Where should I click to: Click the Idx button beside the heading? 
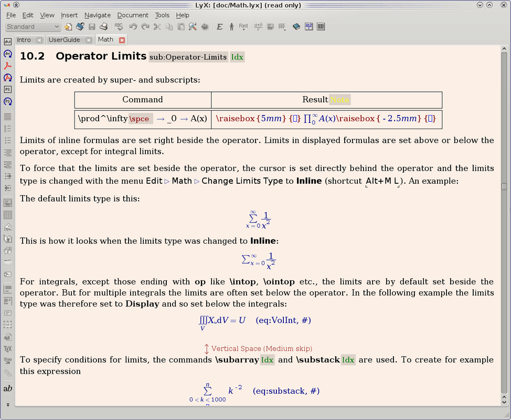tap(237, 56)
